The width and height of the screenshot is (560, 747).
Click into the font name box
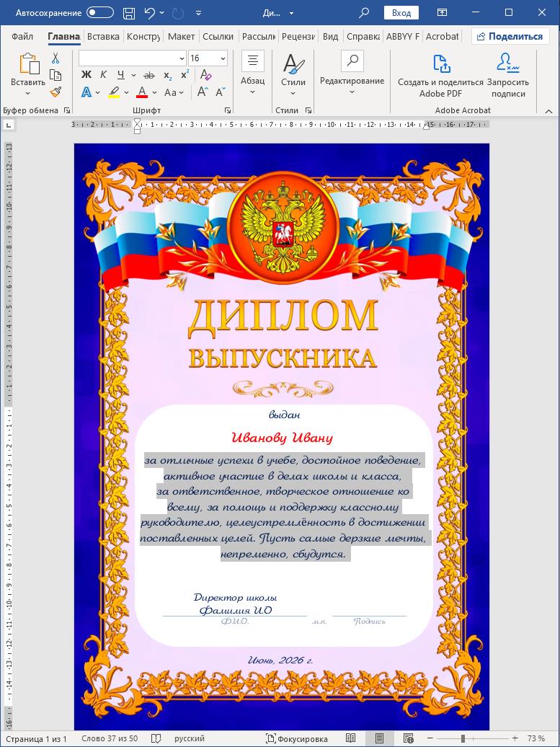point(128,58)
